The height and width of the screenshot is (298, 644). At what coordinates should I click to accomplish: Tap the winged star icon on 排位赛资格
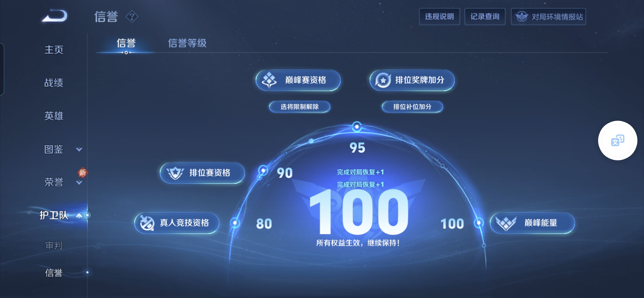(x=175, y=173)
